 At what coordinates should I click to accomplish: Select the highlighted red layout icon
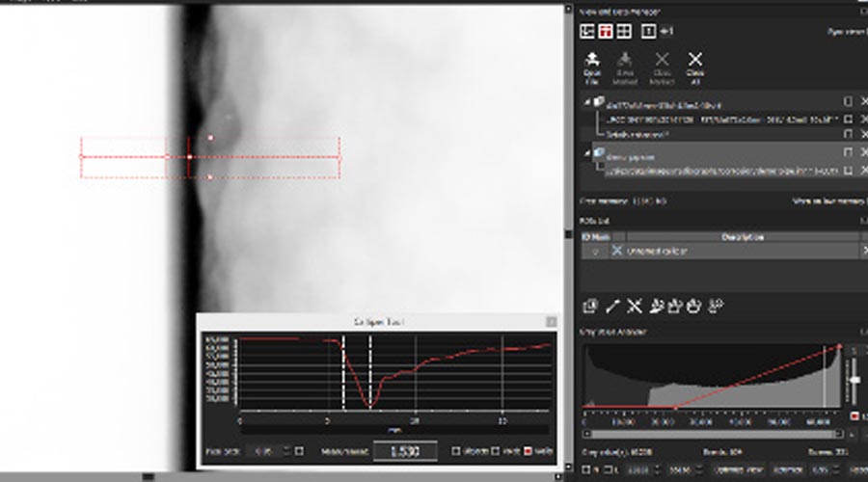[607, 31]
